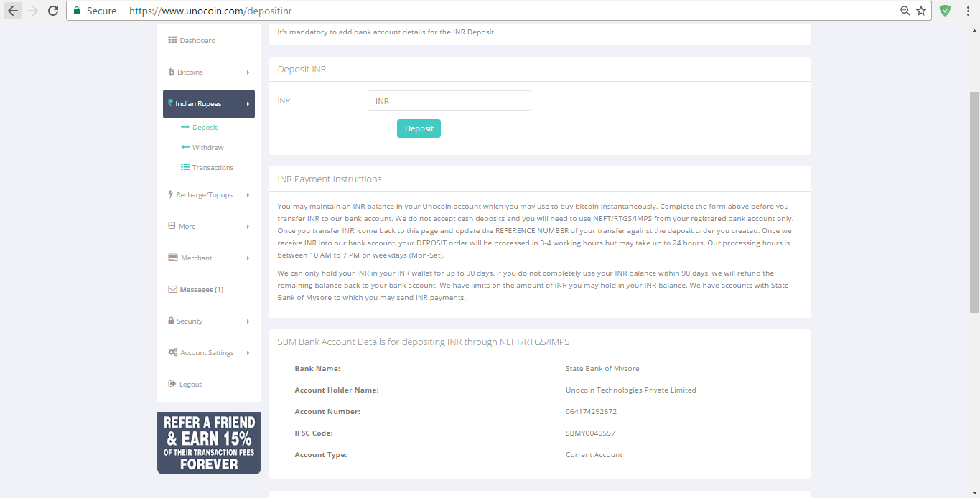Screen dimensions: 980x498
Task: Open Messages (1) in the sidebar
Action: point(209,289)
